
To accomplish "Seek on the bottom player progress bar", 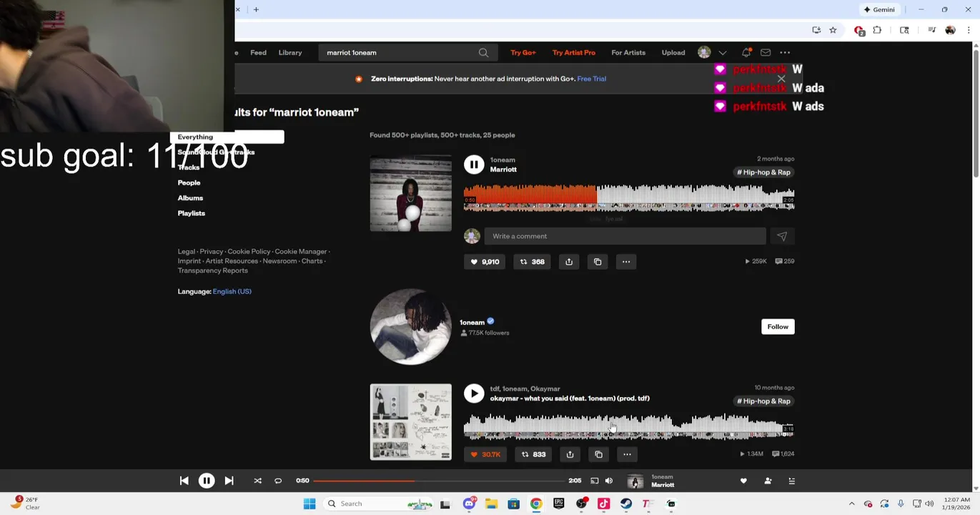I will pyautogui.click(x=439, y=481).
